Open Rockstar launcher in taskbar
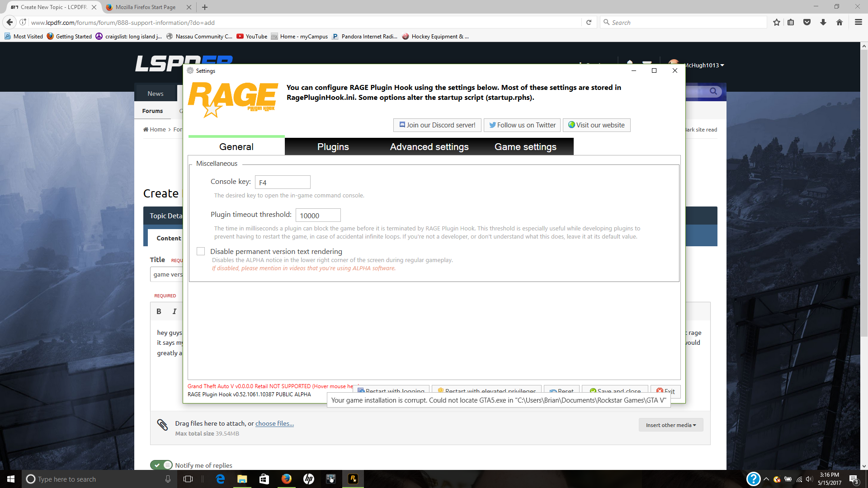 tap(353, 479)
